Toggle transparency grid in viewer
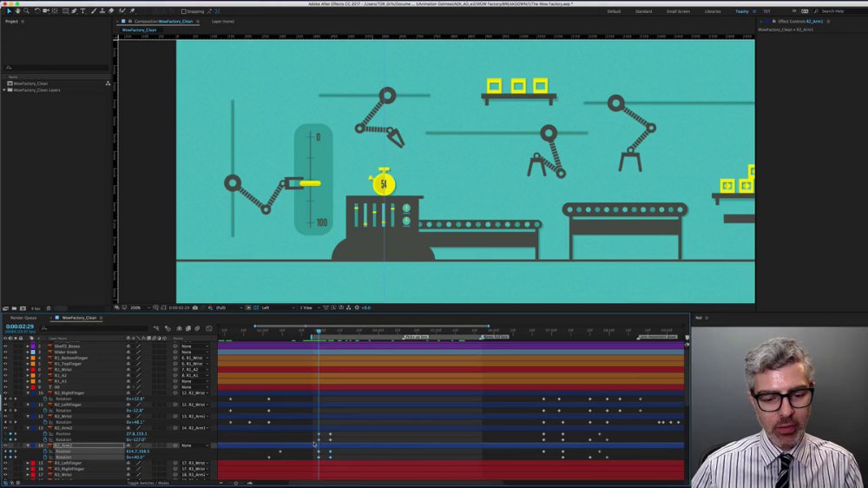 pos(256,307)
